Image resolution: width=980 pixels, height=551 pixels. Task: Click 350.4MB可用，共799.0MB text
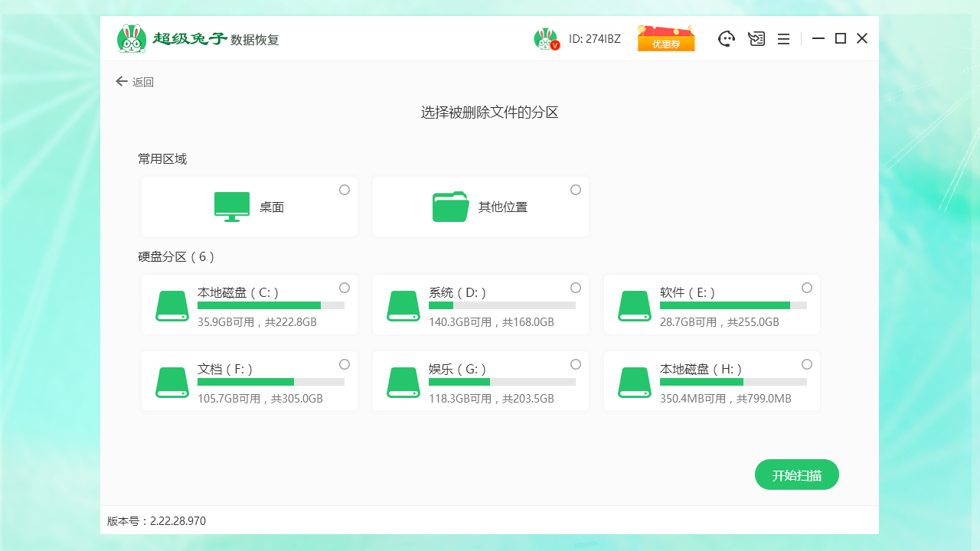(726, 399)
